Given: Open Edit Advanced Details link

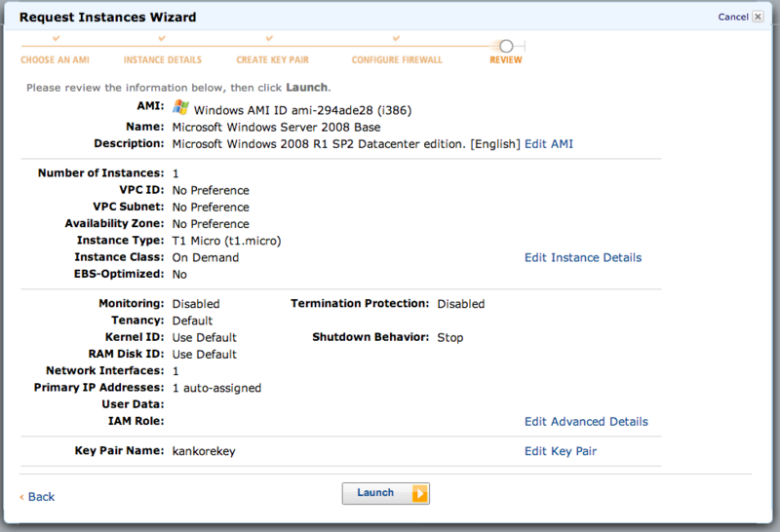Looking at the screenshot, I should 586,422.
